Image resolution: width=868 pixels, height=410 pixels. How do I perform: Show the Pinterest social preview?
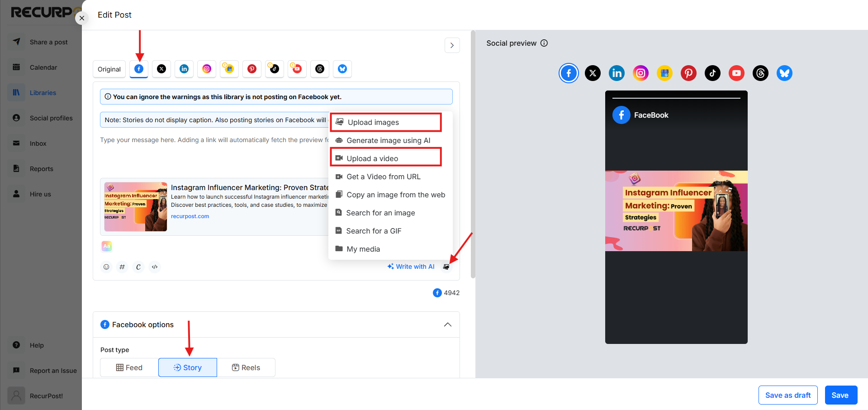coord(688,73)
